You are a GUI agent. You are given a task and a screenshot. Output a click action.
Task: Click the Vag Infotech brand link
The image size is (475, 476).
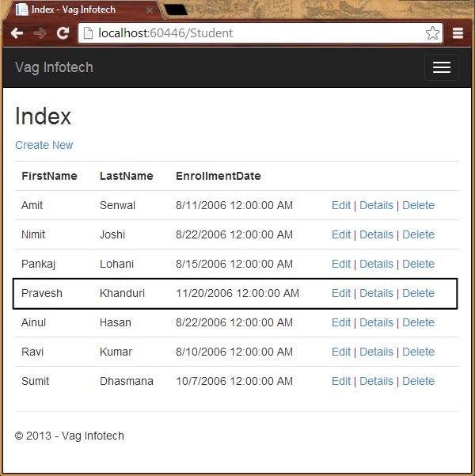tap(54, 67)
